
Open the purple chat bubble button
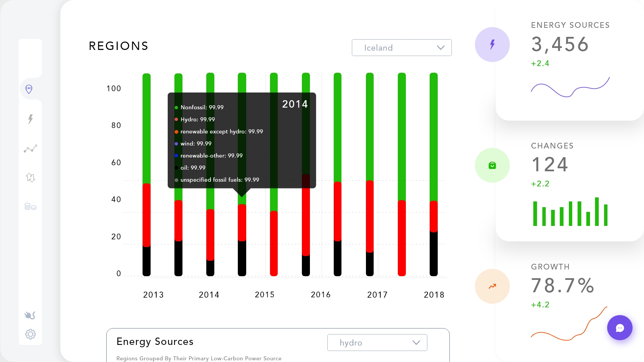click(620, 328)
